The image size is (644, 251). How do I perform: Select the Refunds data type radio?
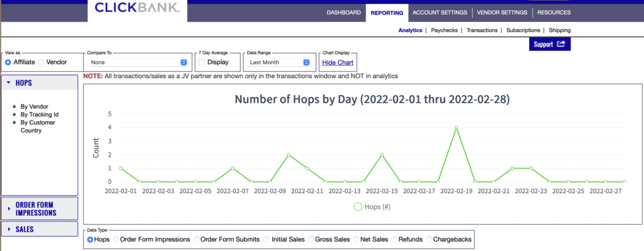click(x=394, y=239)
